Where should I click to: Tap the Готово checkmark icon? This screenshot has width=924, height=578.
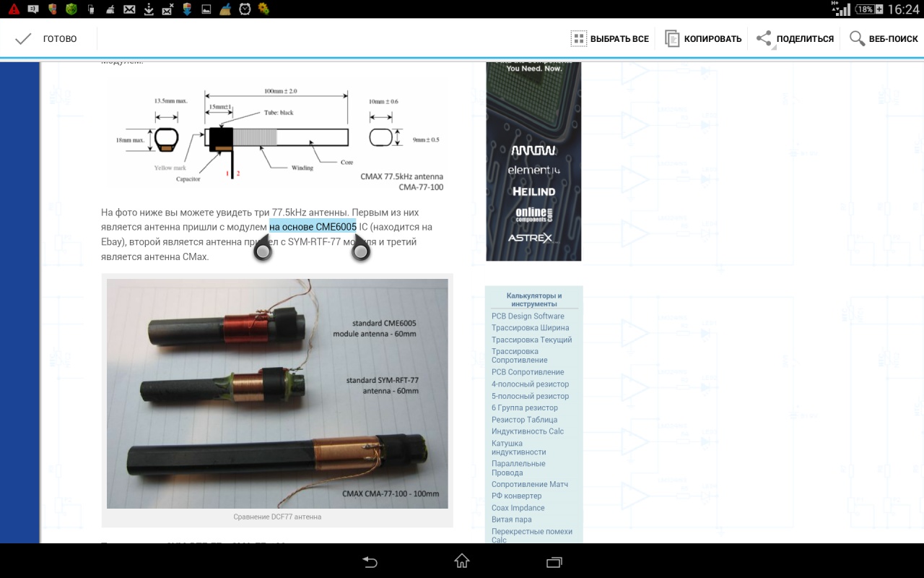tap(23, 39)
